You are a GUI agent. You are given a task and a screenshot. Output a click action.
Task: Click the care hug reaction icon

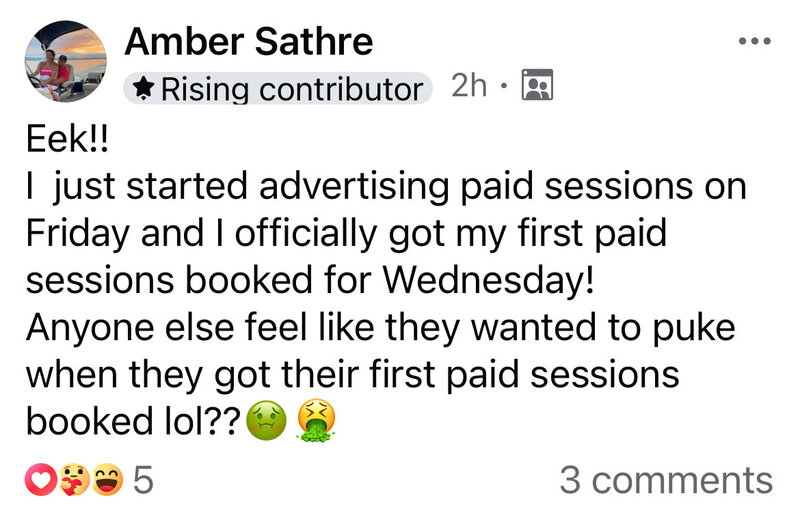(73, 481)
